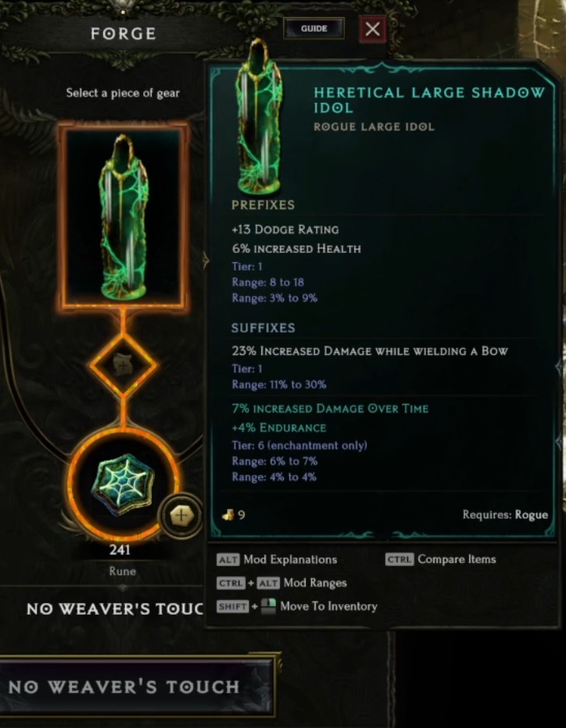Select the idol in the gear slot
The image size is (566, 728).
point(123,216)
